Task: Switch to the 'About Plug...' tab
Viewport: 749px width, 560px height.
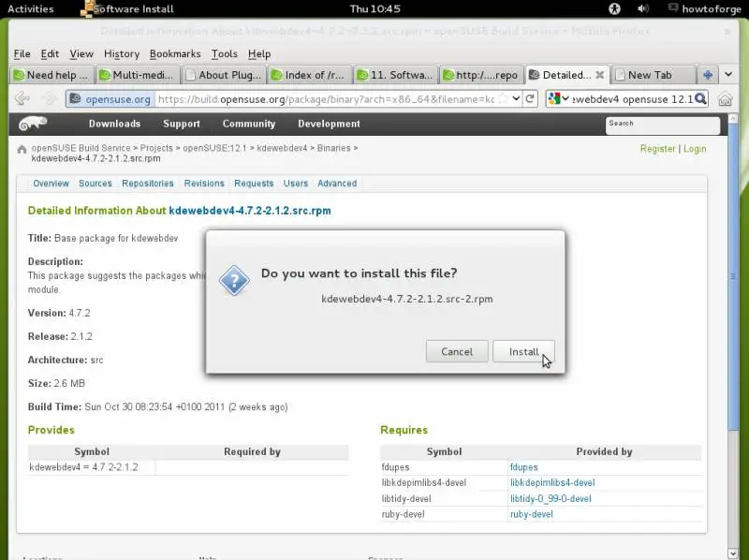Action: point(224,75)
